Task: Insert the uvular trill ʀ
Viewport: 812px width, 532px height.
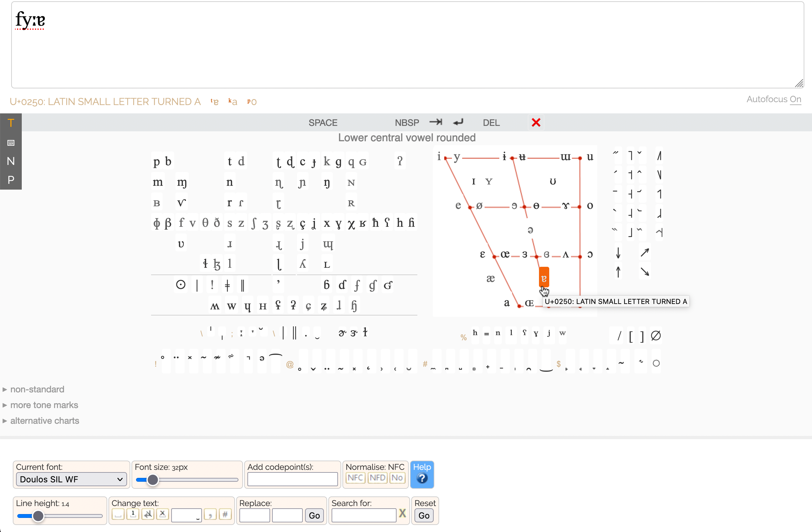Action: pyautogui.click(x=351, y=203)
